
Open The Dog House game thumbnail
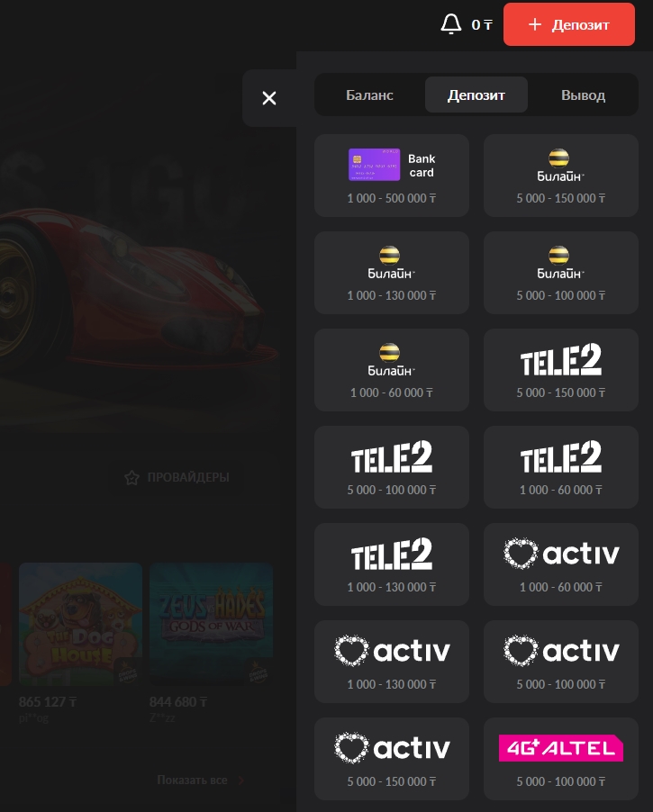pyautogui.click(x=80, y=624)
